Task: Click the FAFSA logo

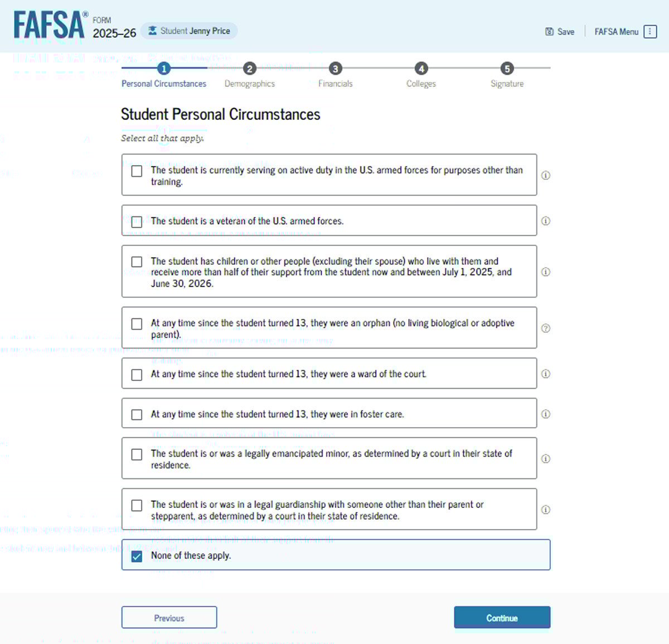Action: click(x=50, y=25)
